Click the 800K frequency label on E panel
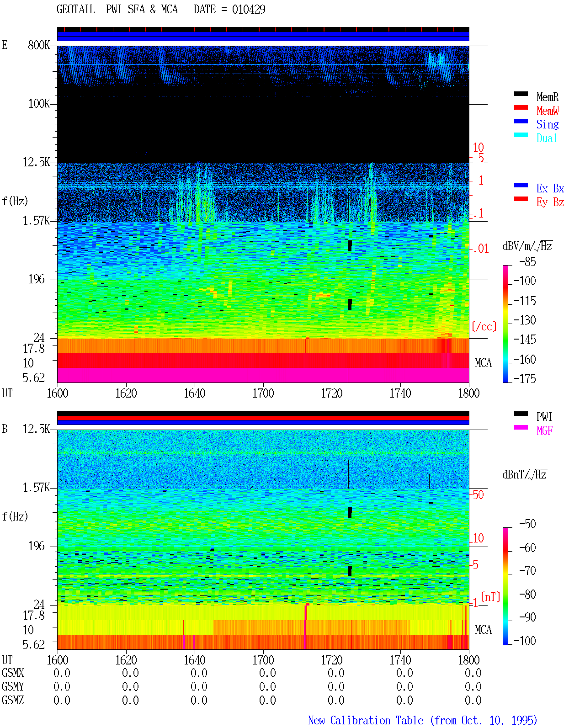The width and height of the screenshot is (585, 728). point(39,45)
